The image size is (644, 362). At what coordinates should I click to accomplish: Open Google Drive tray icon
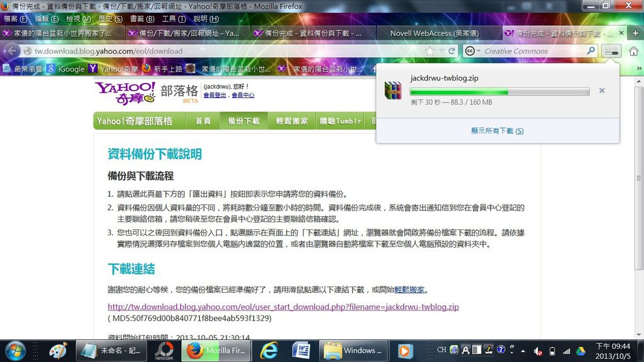tap(580, 351)
